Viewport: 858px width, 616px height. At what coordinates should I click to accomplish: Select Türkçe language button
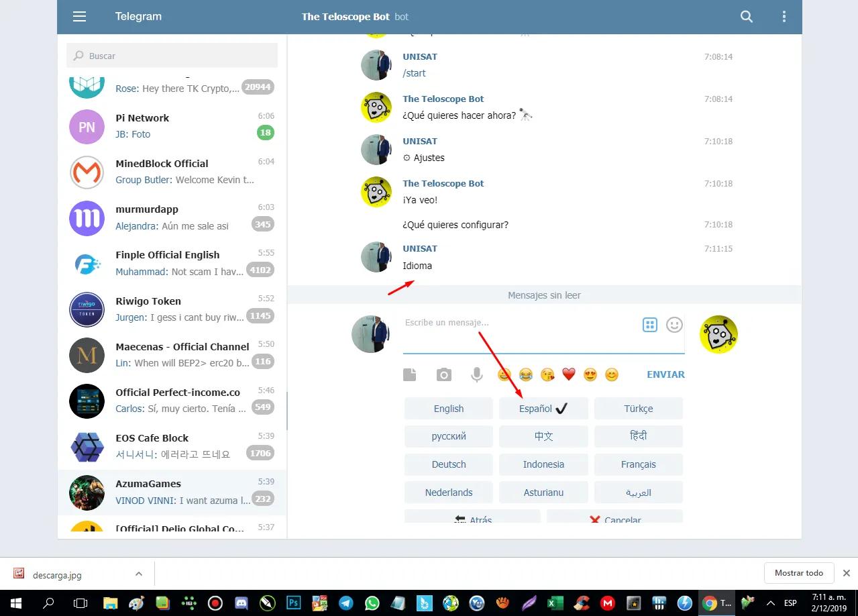tap(639, 409)
